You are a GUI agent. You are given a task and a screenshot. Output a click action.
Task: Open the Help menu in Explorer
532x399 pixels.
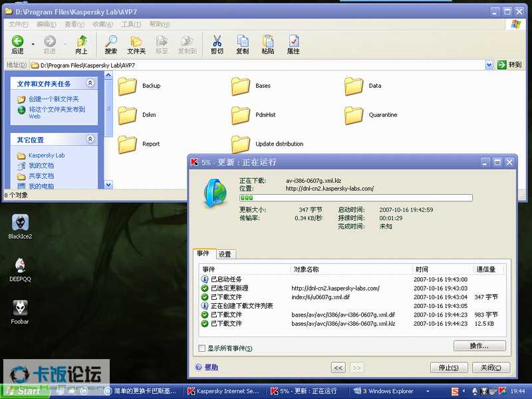(x=160, y=24)
